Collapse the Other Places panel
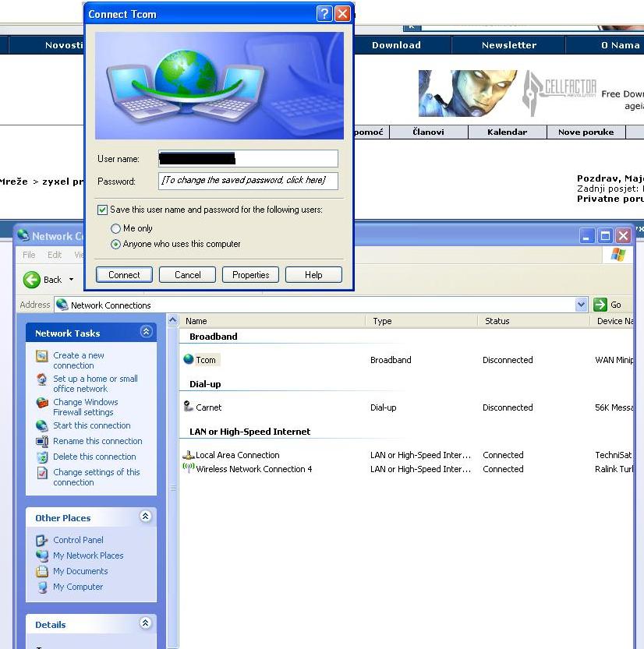644x649 pixels. pos(146,517)
